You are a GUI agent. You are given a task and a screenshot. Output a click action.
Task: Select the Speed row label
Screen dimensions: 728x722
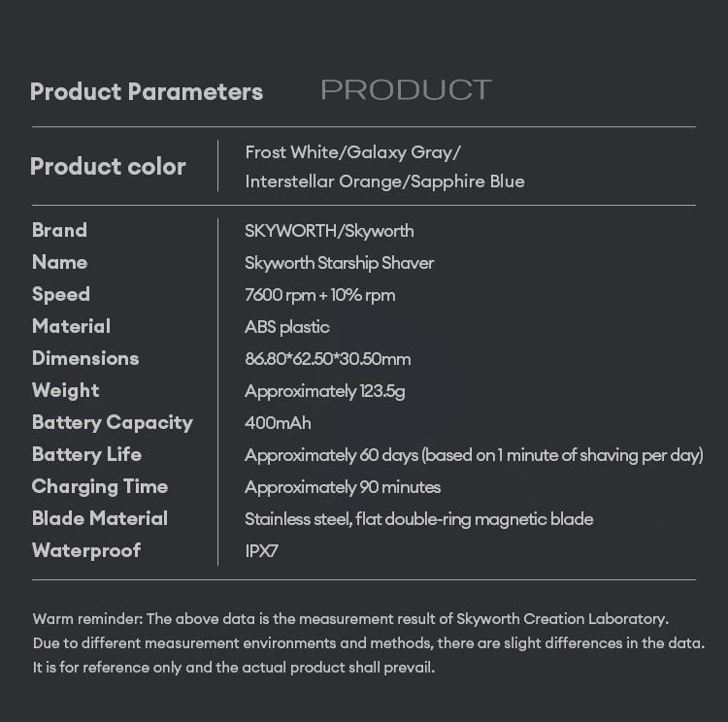pos(60,294)
